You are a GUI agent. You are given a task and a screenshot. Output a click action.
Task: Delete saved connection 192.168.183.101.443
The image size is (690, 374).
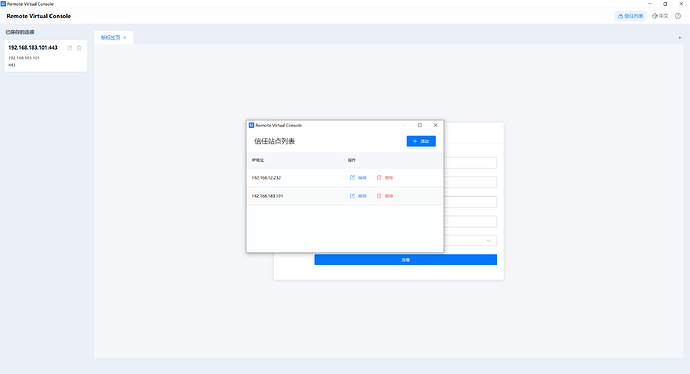[x=79, y=48]
